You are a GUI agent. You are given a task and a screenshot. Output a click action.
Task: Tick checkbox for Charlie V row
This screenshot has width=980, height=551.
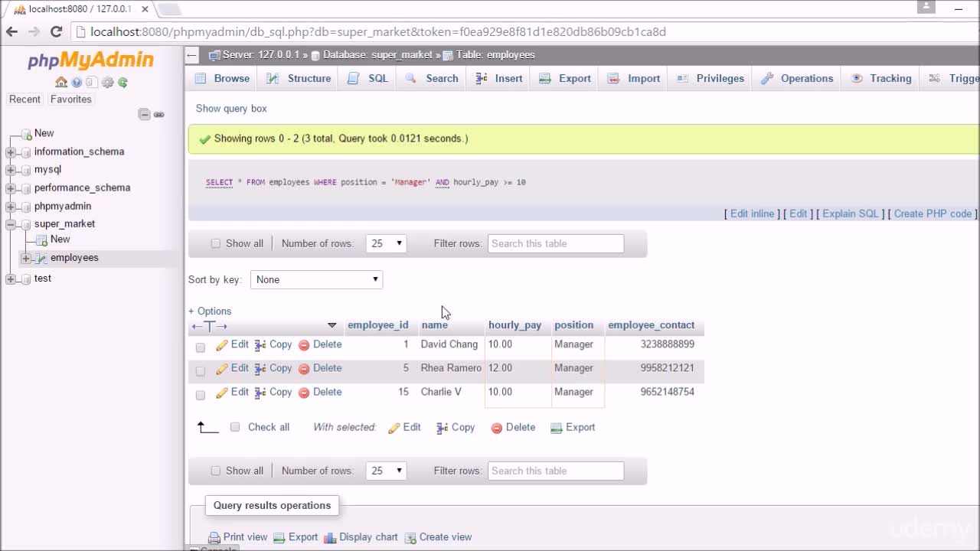point(201,395)
